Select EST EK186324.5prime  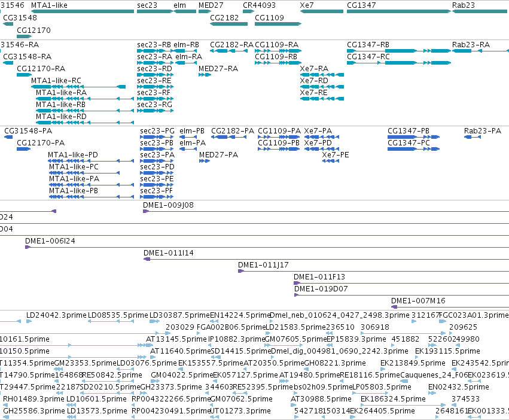[404, 406]
